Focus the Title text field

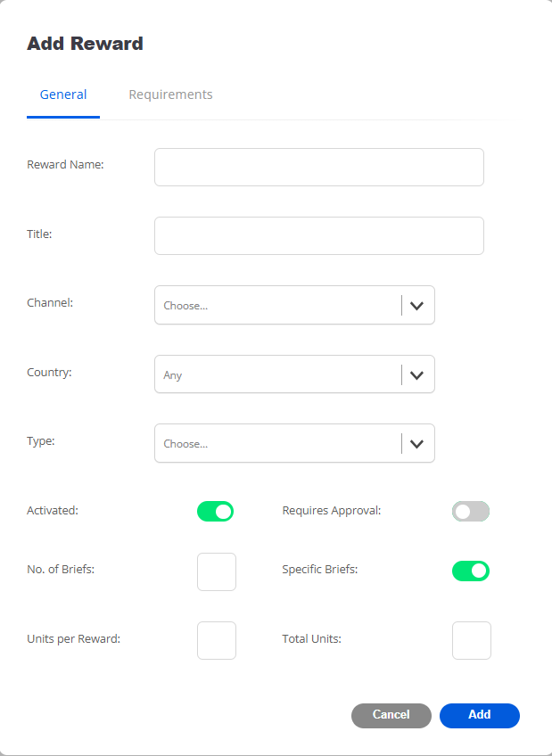318,235
